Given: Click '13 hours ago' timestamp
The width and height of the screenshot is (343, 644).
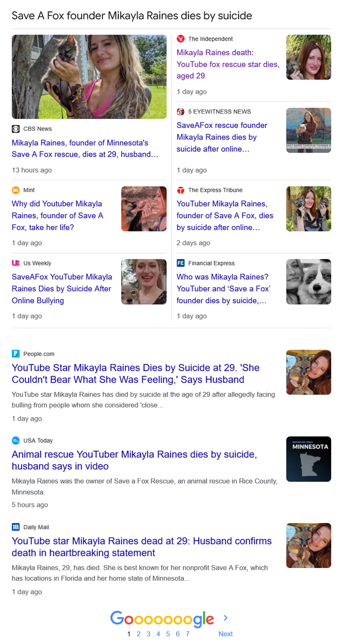Looking at the screenshot, I should tap(32, 170).
